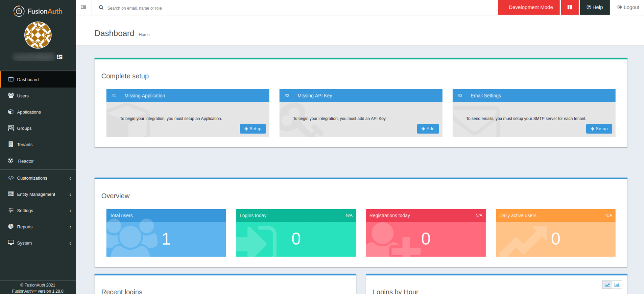Image resolution: width=644 pixels, height=294 pixels.
Task: Select Dashboard in the sidebar menu
Action: [x=28, y=79]
